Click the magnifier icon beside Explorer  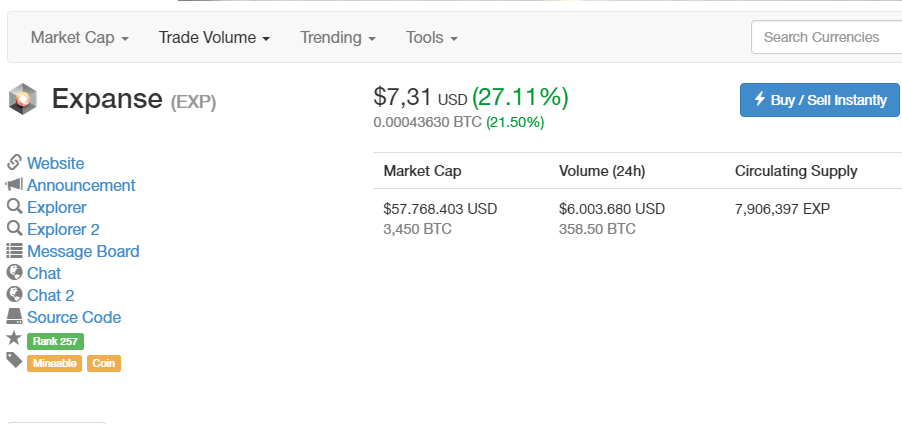coord(14,207)
